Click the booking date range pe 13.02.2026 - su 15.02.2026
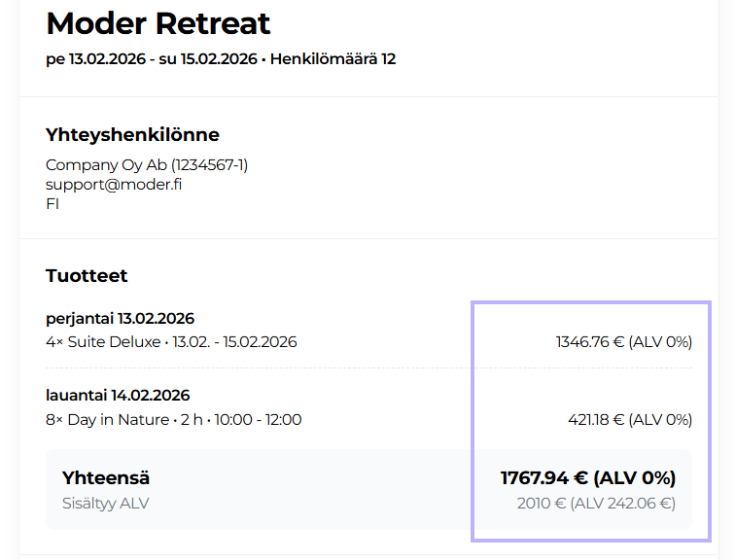This screenshot has width=735, height=560. point(151,59)
